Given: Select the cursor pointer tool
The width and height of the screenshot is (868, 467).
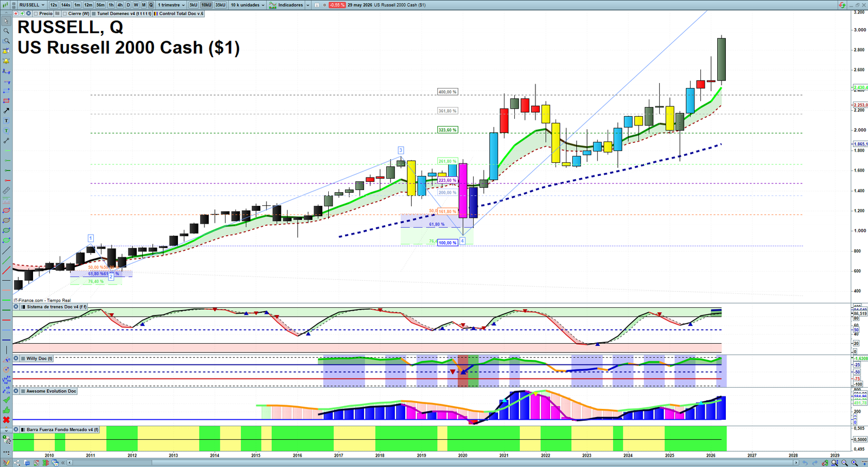Looking at the screenshot, I should click(x=7, y=21).
